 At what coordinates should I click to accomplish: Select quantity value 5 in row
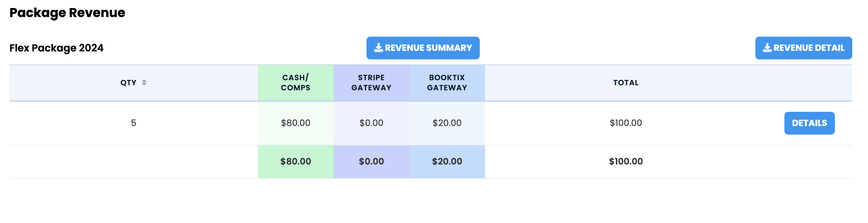[133, 123]
